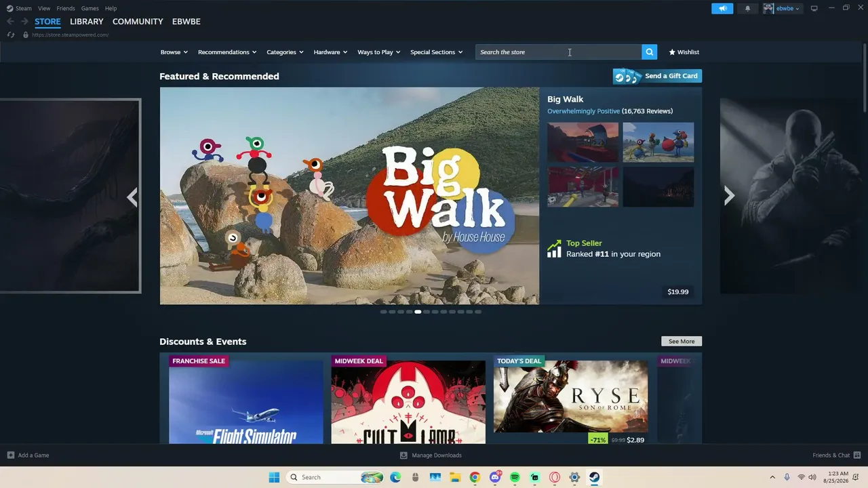This screenshot has height=488, width=868.
Task: Click the Steam taskbar icon
Action: tap(594, 477)
